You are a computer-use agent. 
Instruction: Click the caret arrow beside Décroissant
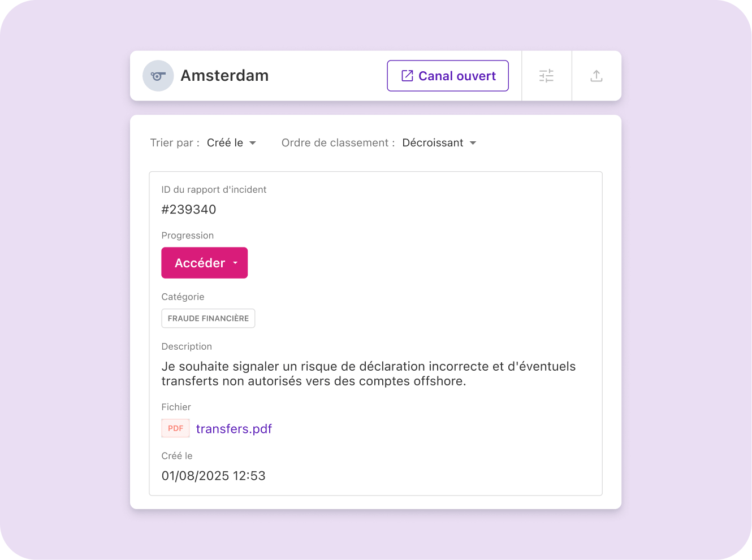[x=473, y=143]
